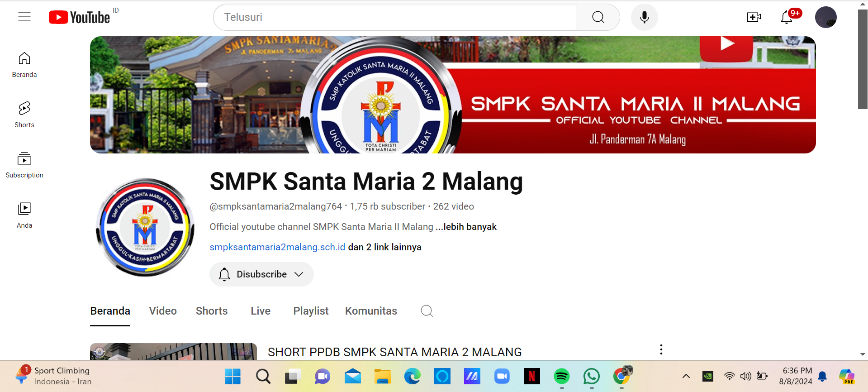Open the Teams Chat taskbar icon
868x392 pixels.
pos(323,376)
